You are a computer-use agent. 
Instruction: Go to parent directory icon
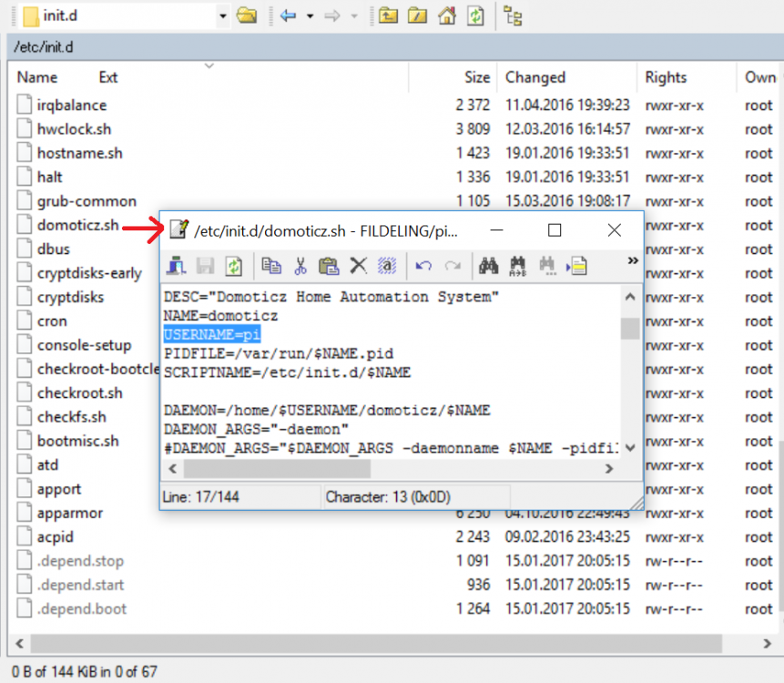(x=389, y=15)
